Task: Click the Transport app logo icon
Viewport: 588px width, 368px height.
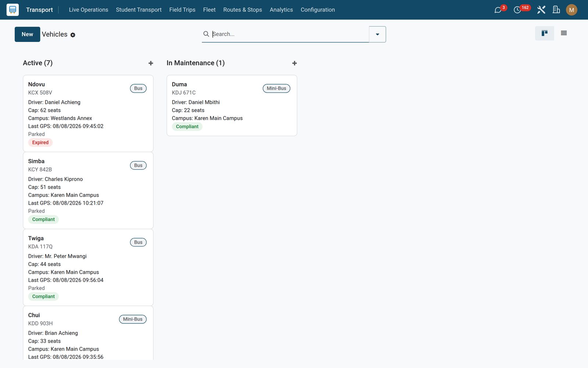Action: [12, 10]
